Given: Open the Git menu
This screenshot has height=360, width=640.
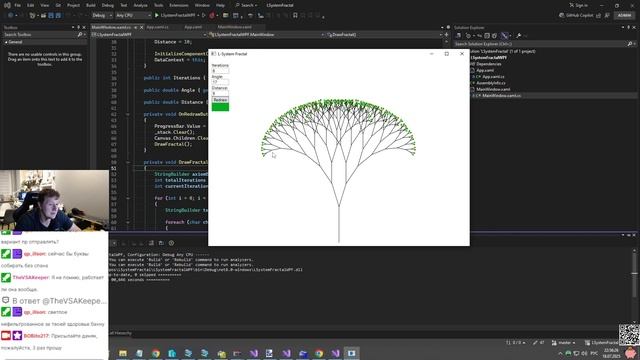Looking at the screenshot, I should coord(58,5).
